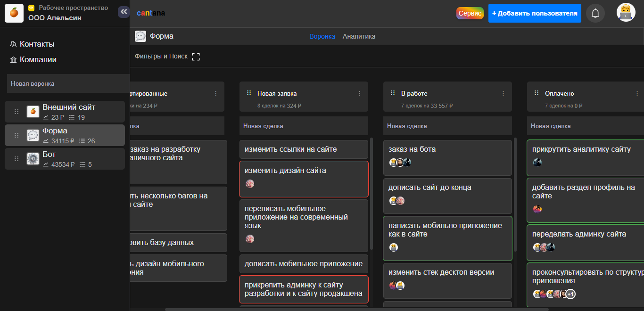
Task: Click avatars on изменить стек десктоп версии
Action: tap(396, 285)
